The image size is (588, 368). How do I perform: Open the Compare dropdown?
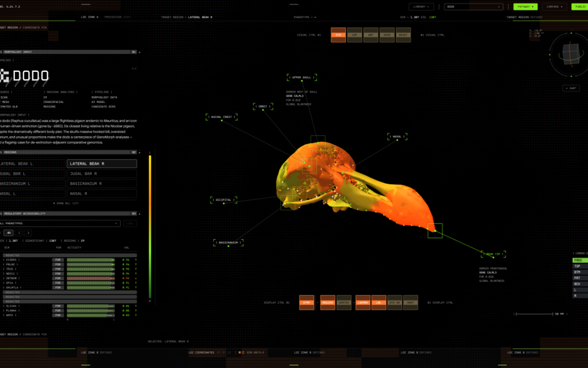tap(554, 7)
